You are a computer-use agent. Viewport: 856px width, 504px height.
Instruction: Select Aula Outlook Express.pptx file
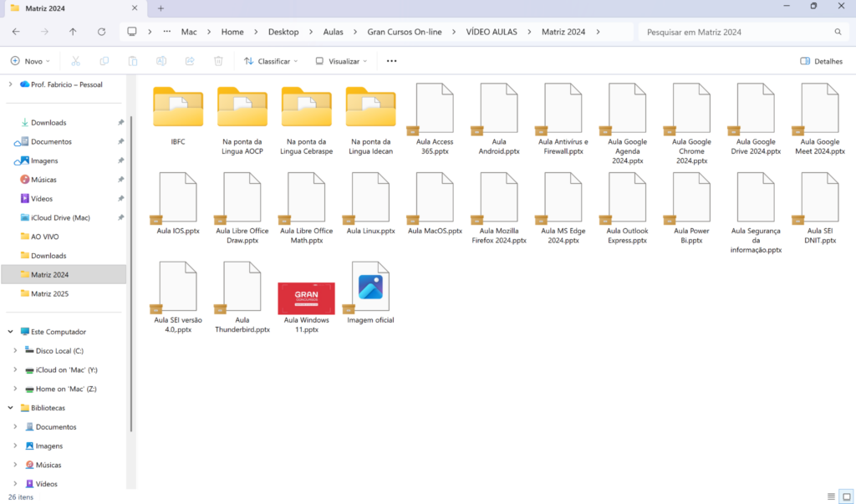pyautogui.click(x=627, y=208)
